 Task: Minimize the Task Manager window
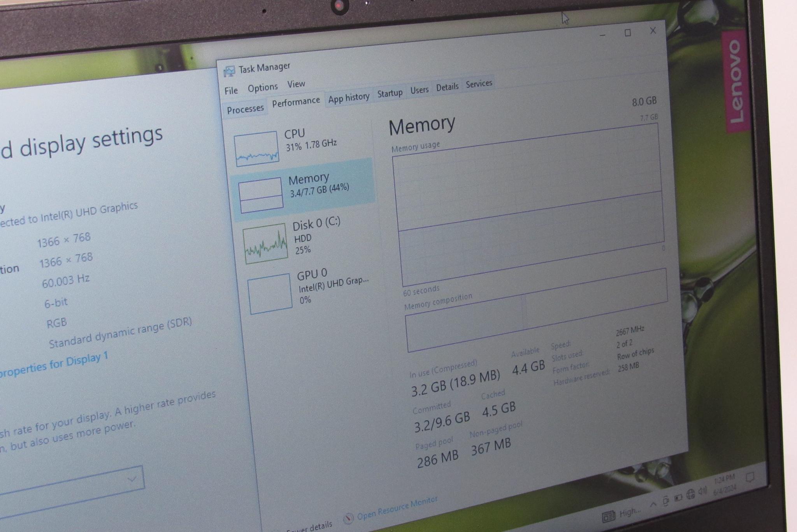pyautogui.click(x=602, y=35)
